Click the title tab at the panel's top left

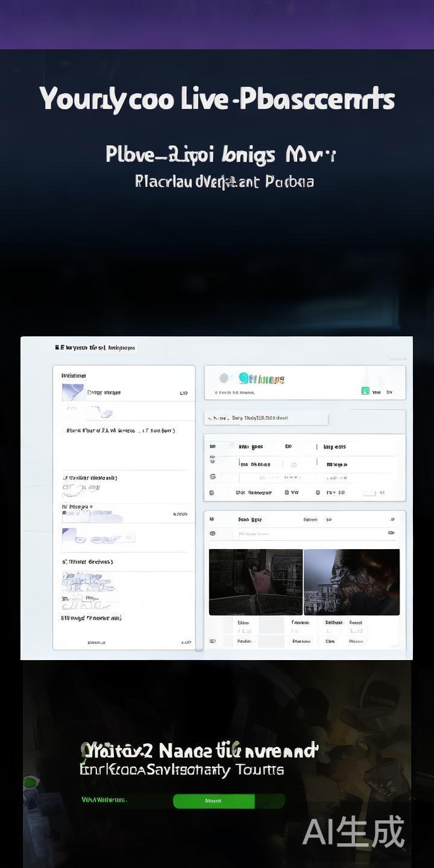(x=95, y=348)
